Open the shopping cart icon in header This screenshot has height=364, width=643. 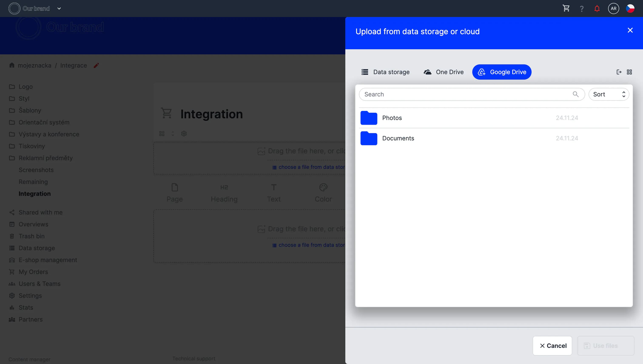click(566, 8)
